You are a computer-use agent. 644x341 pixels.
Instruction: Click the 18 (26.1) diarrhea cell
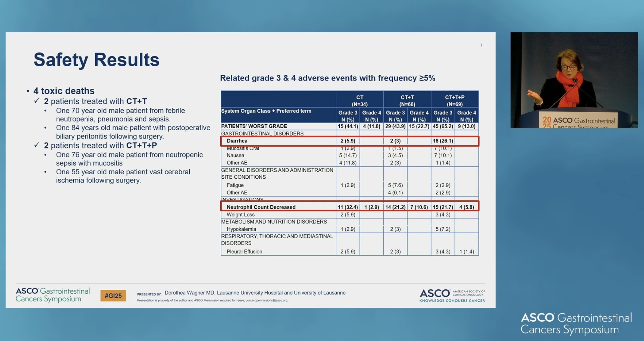pos(443,141)
